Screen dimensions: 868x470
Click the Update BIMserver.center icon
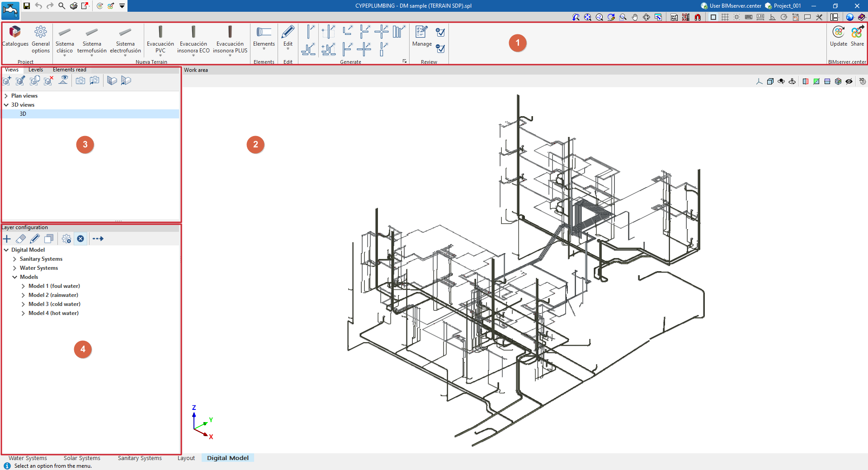coord(838,36)
